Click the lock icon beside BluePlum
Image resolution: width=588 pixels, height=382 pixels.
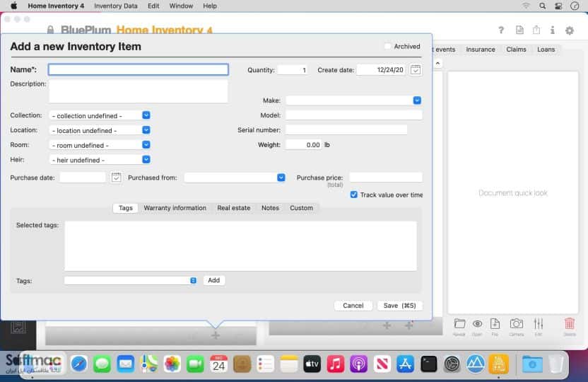point(51,30)
